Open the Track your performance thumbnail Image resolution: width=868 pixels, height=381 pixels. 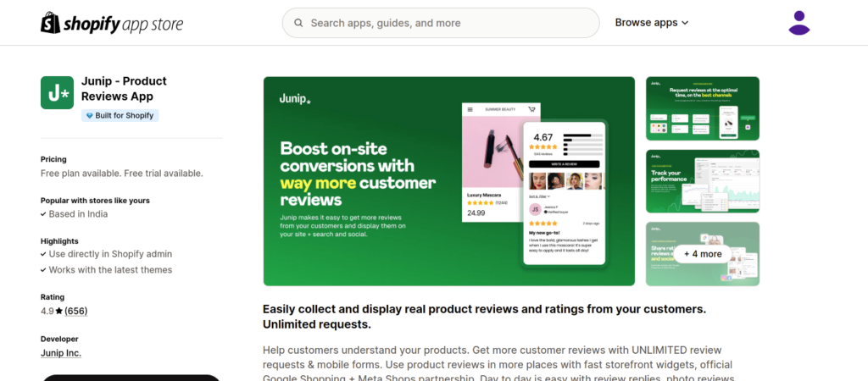[x=703, y=181]
